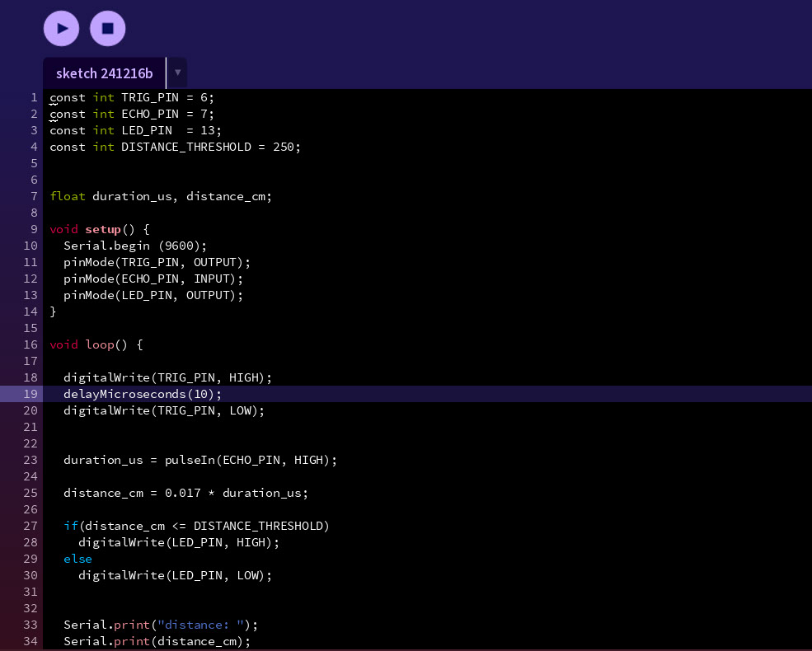Open the tab menu dropdown arrow
The height and width of the screenshot is (651, 812).
(177, 73)
